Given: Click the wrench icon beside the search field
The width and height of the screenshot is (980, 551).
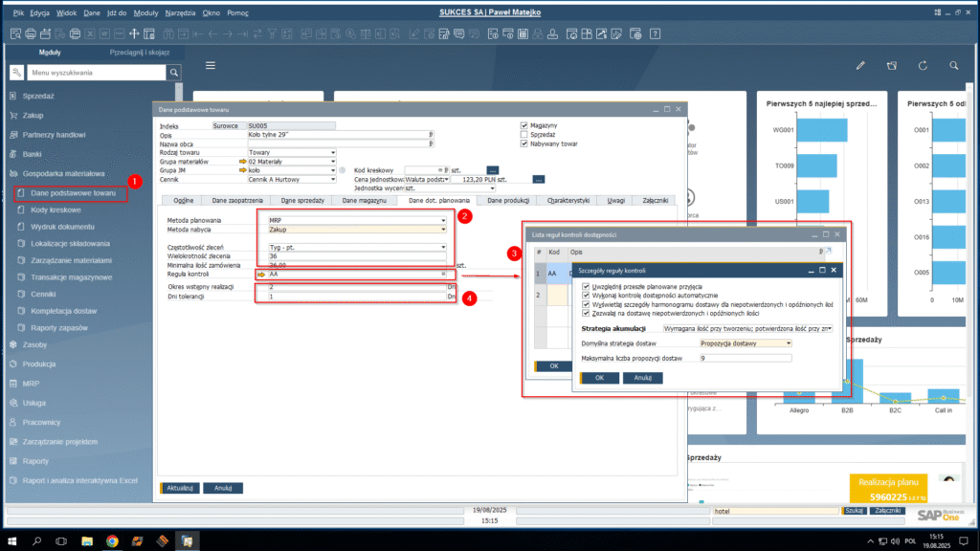Looking at the screenshot, I should (x=17, y=73).
